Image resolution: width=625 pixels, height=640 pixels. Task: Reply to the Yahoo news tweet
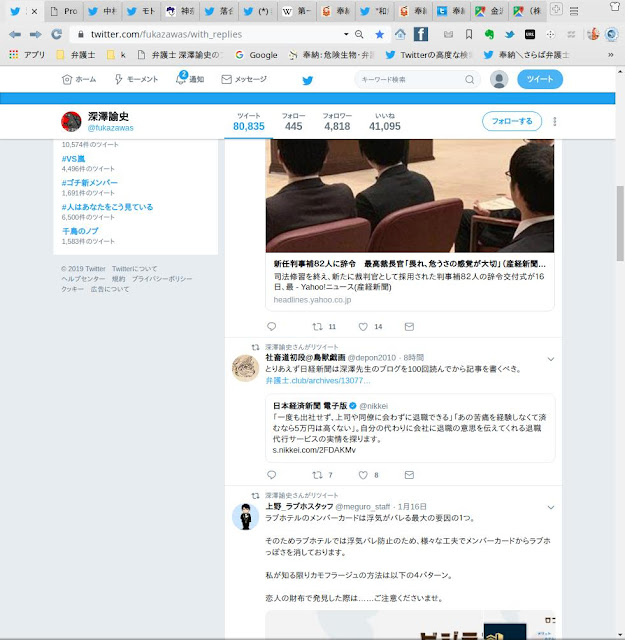(x=271, y=327)
